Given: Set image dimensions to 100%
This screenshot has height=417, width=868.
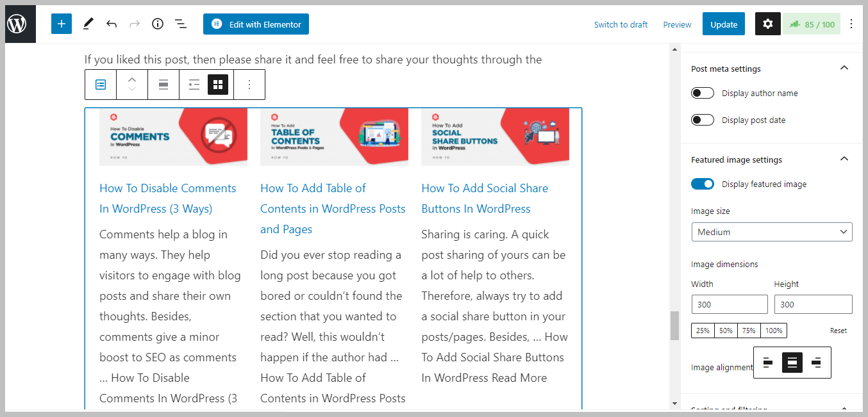Looking at the screenshot, I should click(x=774, y=331).
